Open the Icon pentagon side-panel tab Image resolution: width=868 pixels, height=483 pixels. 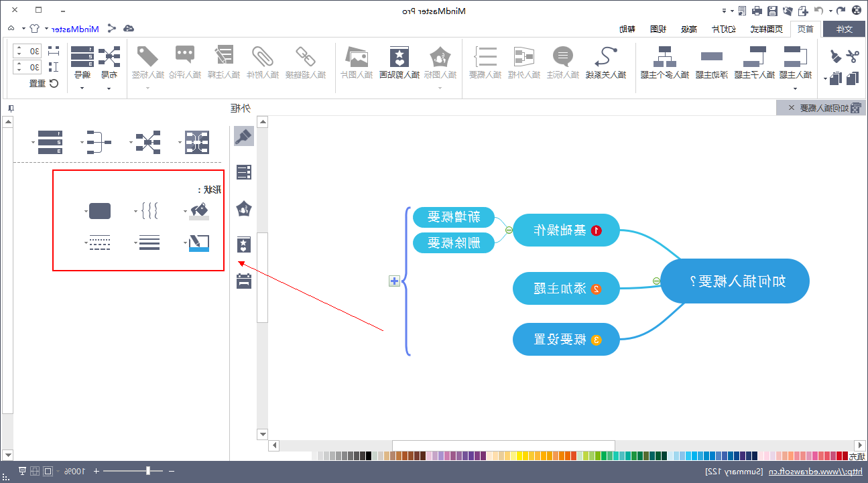pos(244,208)
